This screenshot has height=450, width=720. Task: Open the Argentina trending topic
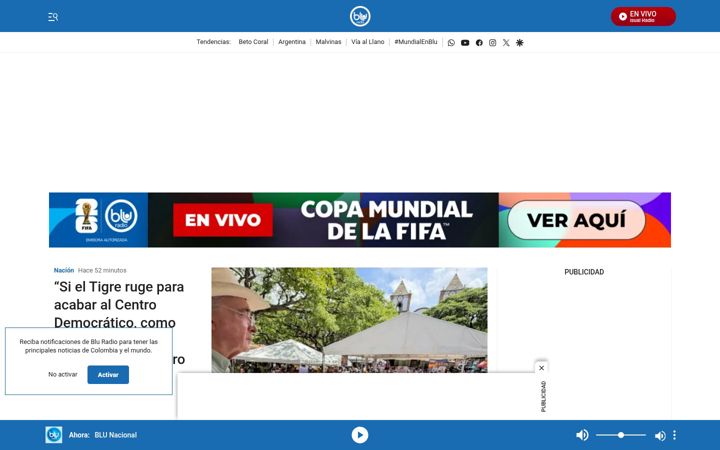pos(292,42)
